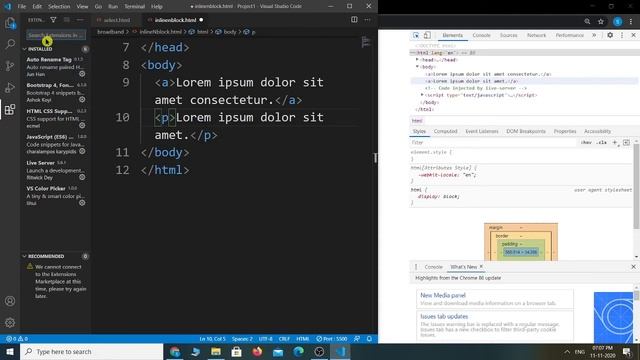Toggle the DevTools device toolbar
The width and height of the screenshot is (640, 360).
[x=427, y=36]
